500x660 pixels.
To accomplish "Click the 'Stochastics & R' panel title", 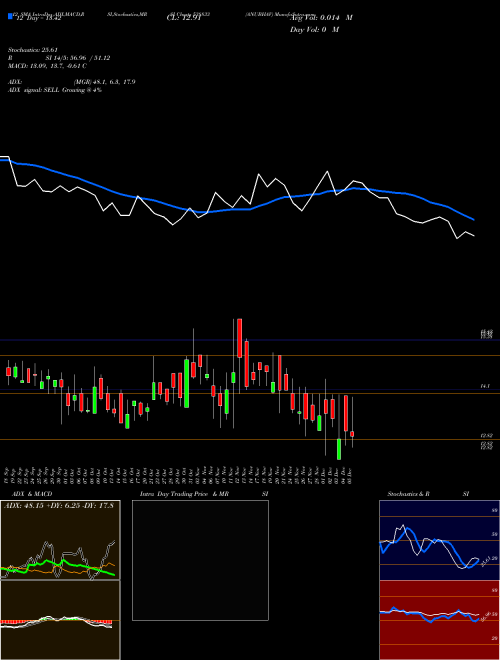I will pyautogui.click(x=408, y=494).
